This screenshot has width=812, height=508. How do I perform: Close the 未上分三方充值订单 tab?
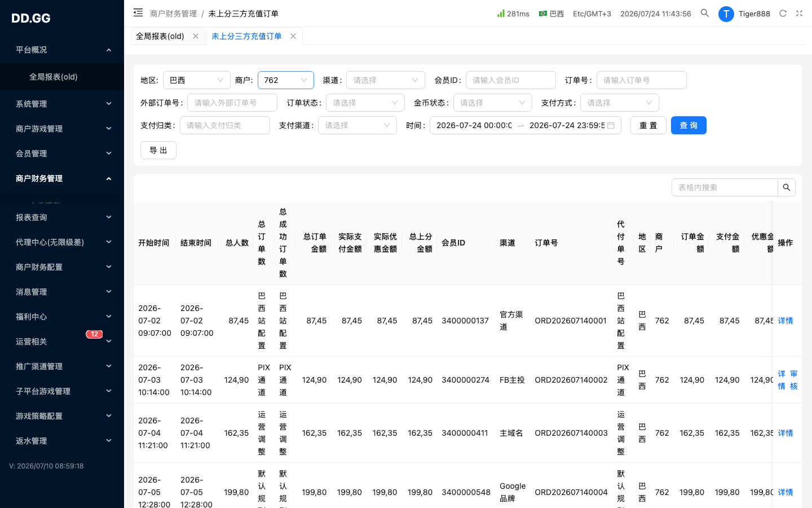click(x=293, y=36)
